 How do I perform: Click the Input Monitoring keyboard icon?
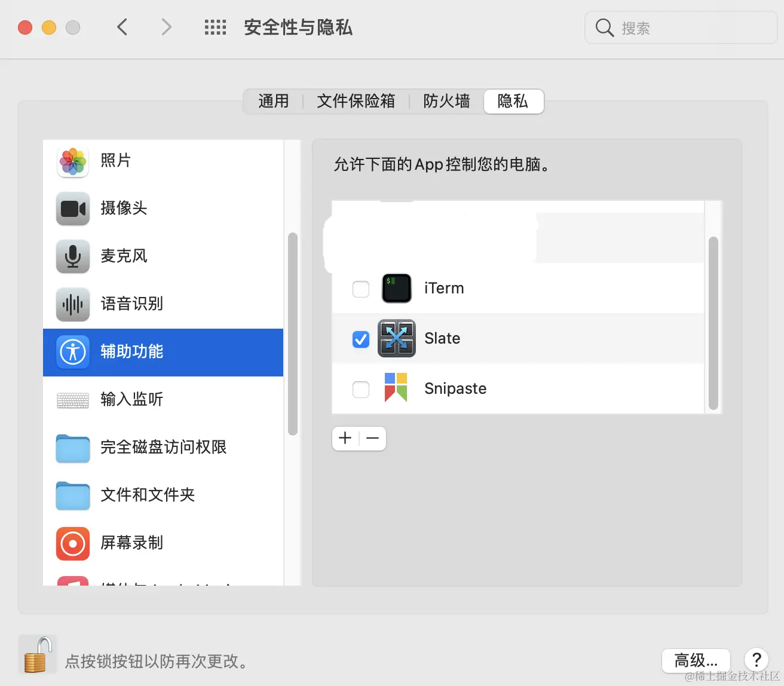point(73,400)
